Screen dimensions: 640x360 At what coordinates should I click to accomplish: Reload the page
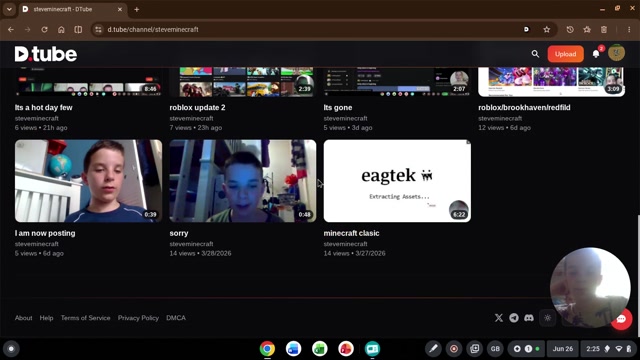(x=44, y=29)
